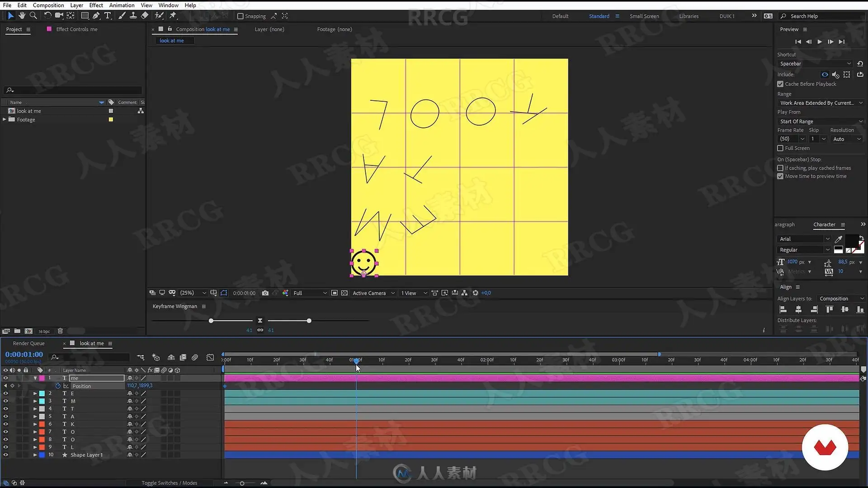This screenshot has width=868, height=488.
Task: Uncheck Cache Before Playback
Action: (780, 84)
